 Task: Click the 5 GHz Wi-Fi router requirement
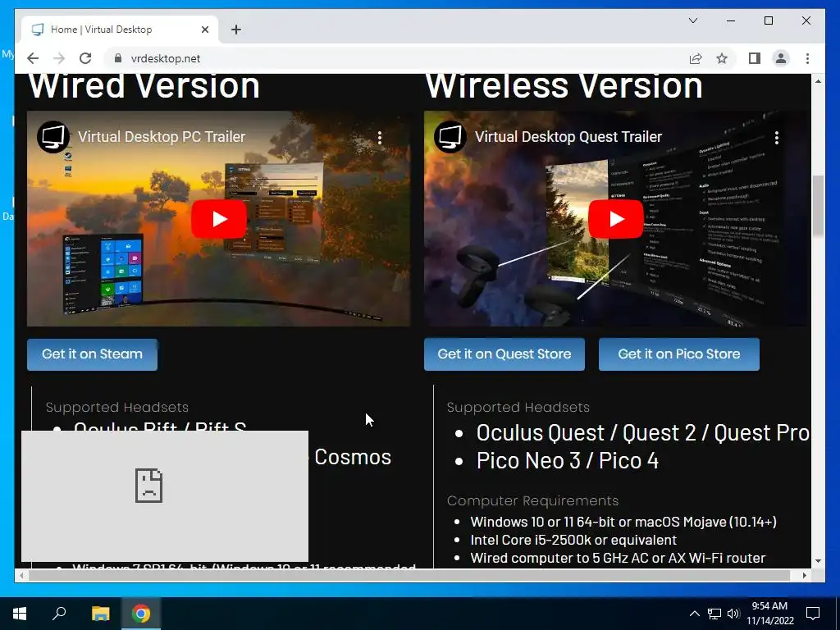(x=618, y=558)
